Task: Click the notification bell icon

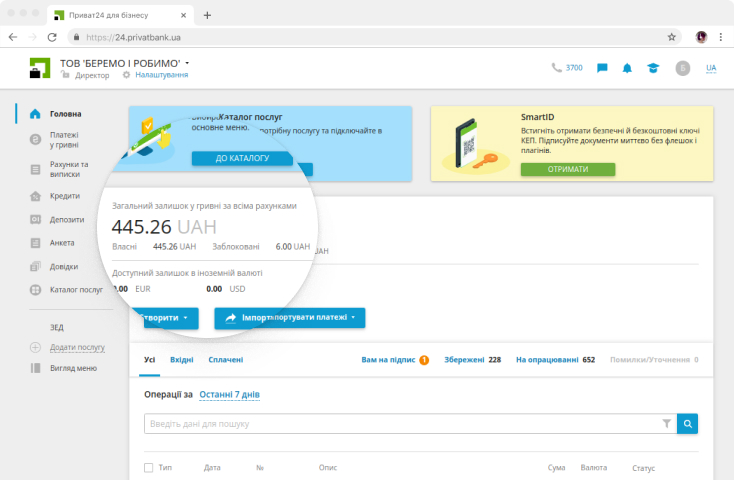Action: coord(628,68)
